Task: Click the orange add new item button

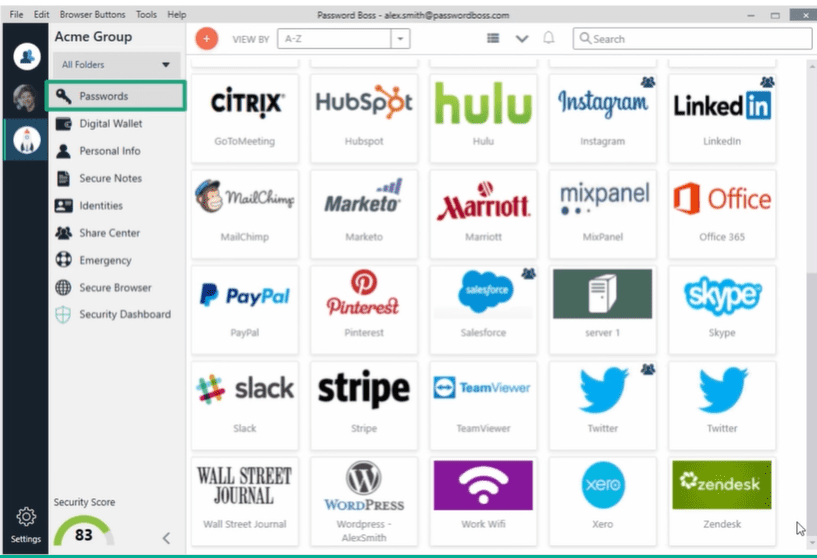Action: tap(206, 39)
